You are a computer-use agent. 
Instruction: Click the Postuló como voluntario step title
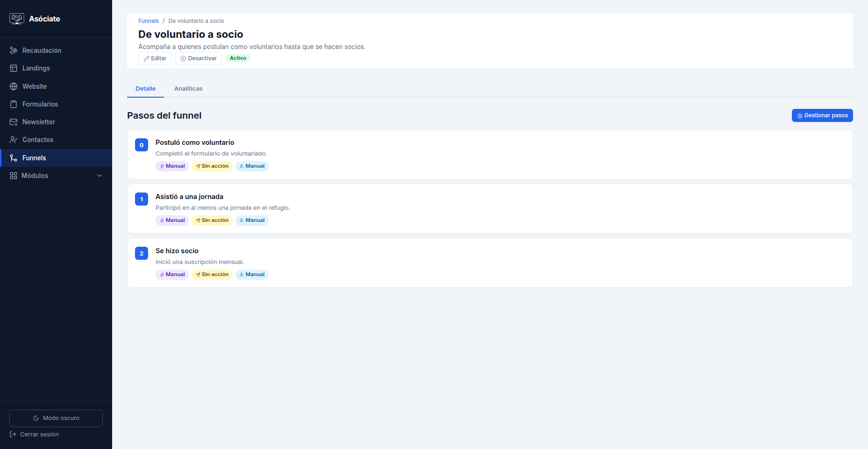195,143
